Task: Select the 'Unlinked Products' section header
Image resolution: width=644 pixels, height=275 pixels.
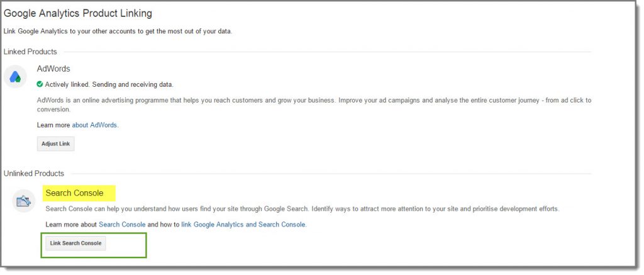Action: point(34,173)
